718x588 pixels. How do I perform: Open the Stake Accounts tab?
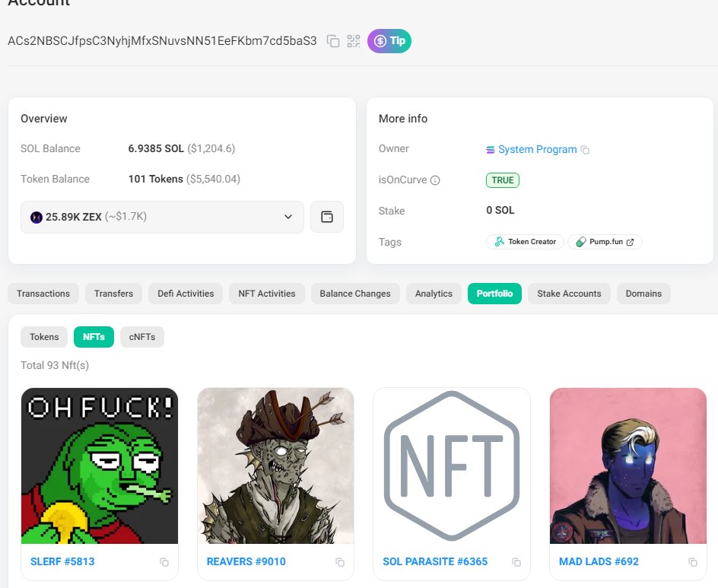(569, 294)
